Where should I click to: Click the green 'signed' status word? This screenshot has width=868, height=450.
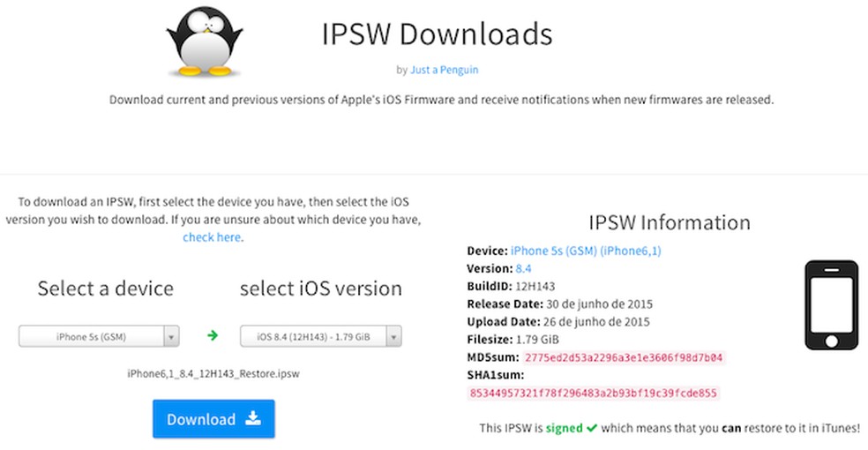[x=564, y=429]
